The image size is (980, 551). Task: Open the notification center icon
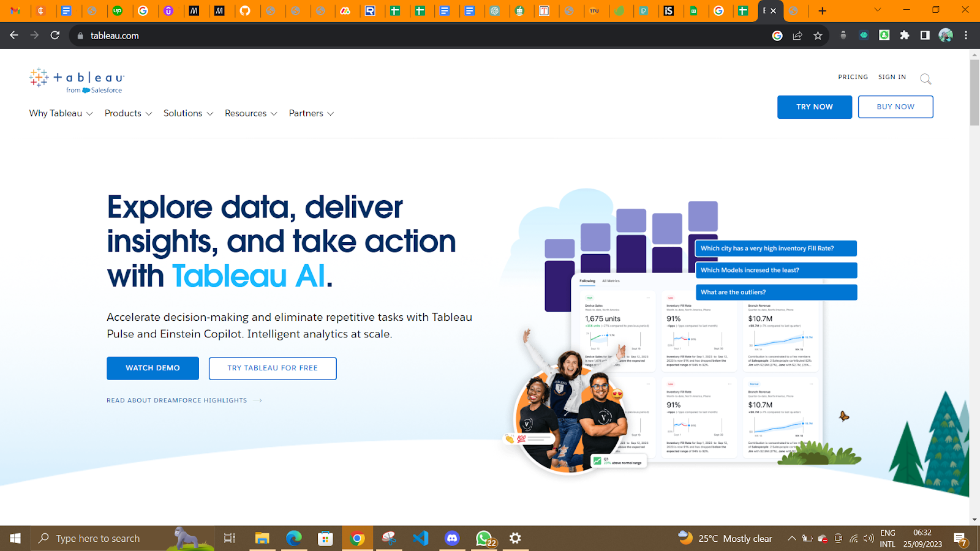(x=960, y=539)
